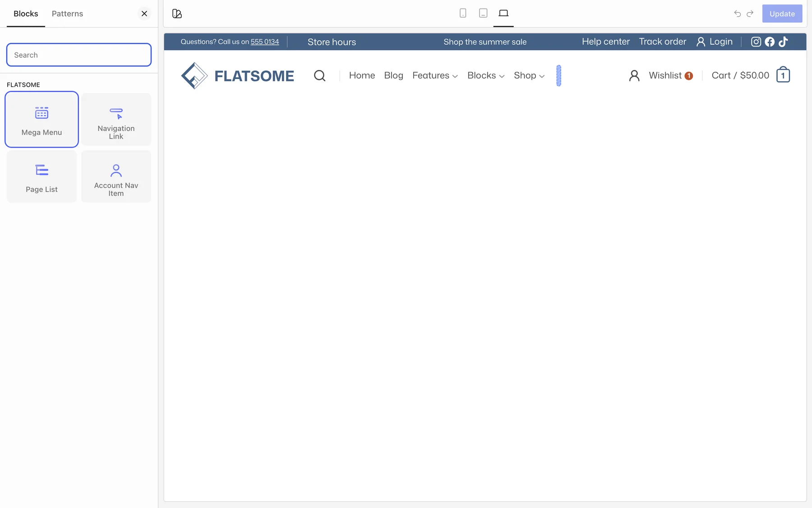The height and width of the screenshot is (508, 812).
Task: Open the Store hours link
Action: [332, 42]
